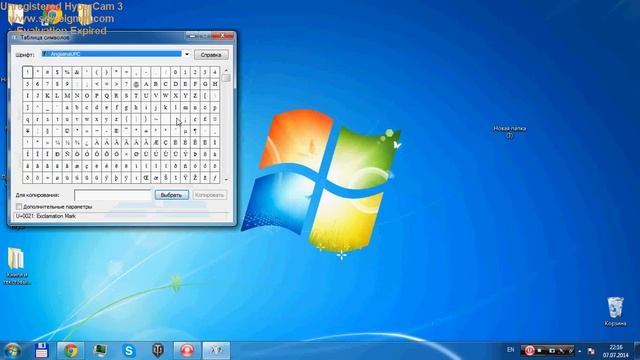Select the uppercase H character cell
Screen dimensions: 640x360
pos(215,84)
